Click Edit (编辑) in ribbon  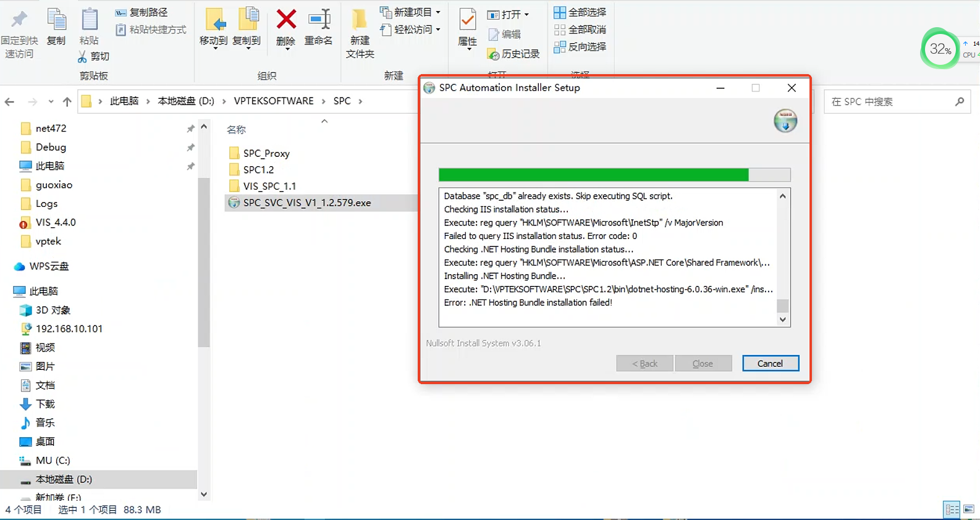pyautogui.click(x=505, y=34)
